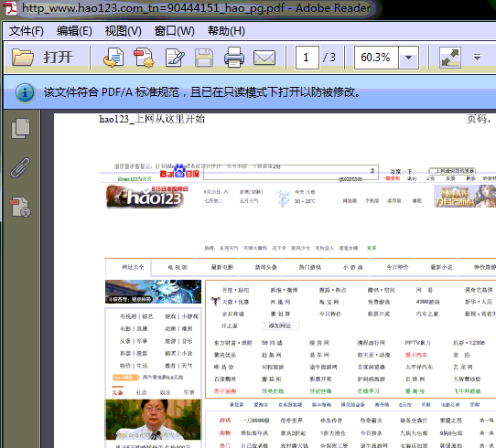Open the page thumbnails panel icon

point(21,128)
